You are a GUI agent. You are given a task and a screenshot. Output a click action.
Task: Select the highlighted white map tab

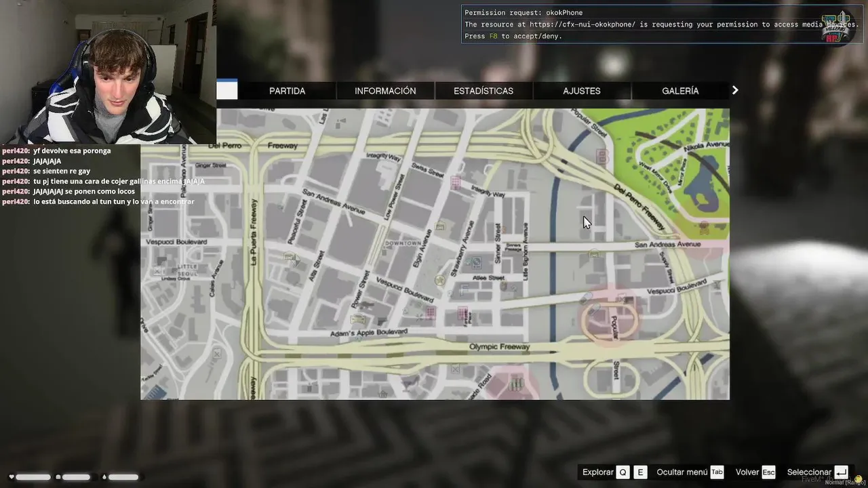click(x=227, y=90)
